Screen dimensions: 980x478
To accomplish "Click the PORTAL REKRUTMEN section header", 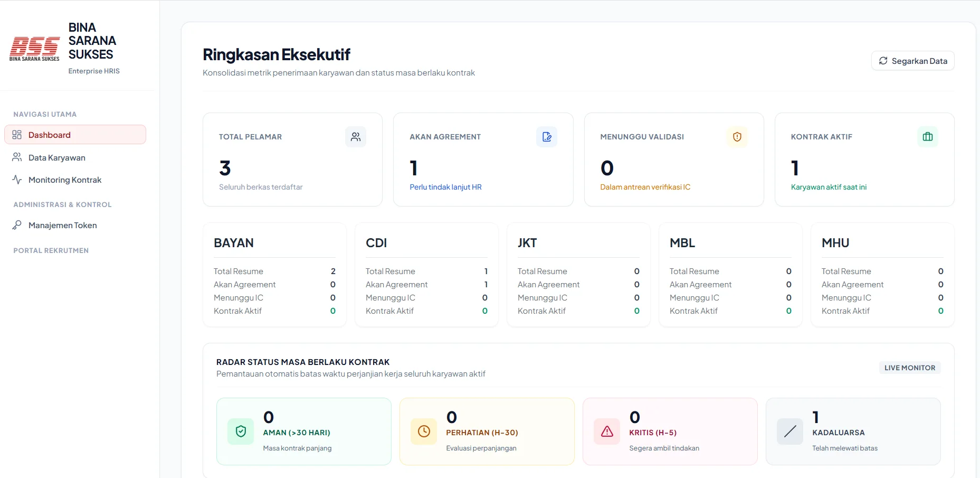I will point(51,250).
